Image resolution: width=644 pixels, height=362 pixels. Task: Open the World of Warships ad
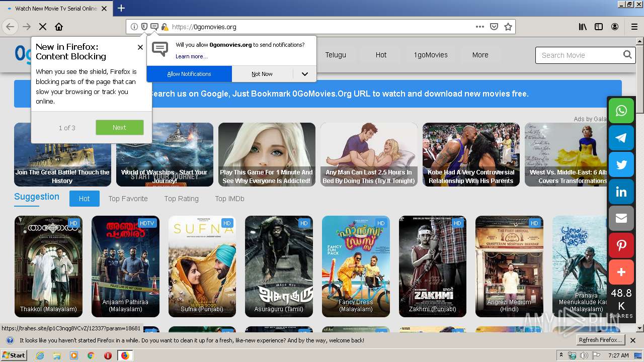pyautogui.click(x=165, y=154)
